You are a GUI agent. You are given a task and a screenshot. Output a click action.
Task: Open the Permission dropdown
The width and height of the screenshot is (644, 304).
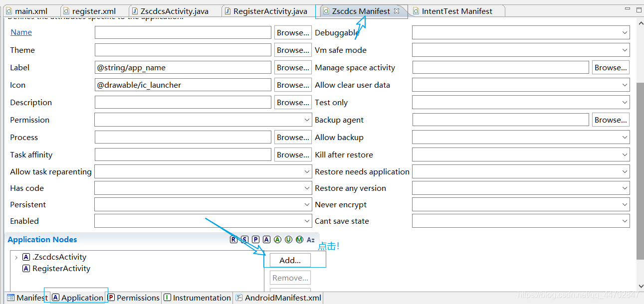pyautogui.click(x=203, y=120)
